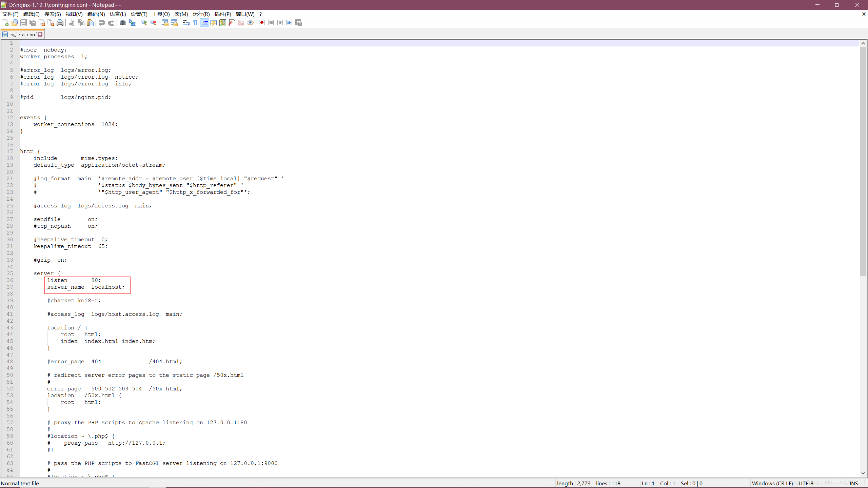Undo the last edit via toolbar

pyautogui.click(x=102, y=23)
